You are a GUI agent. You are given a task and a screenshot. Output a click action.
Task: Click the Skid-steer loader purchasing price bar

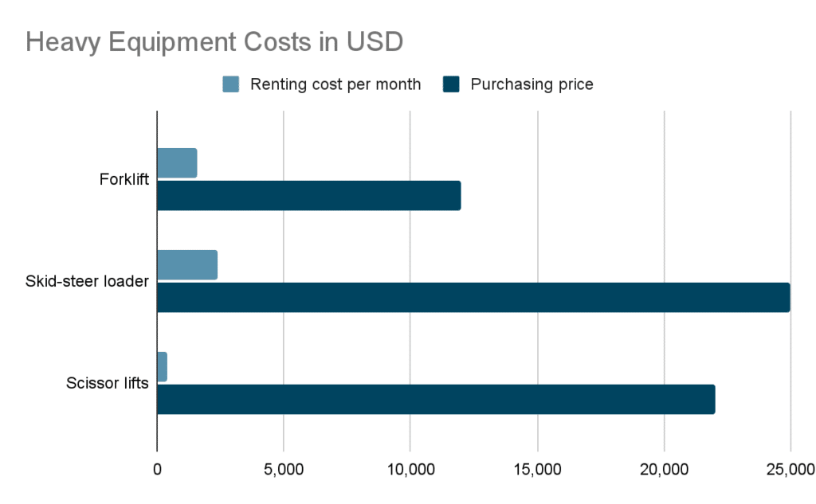pyautogui.click(x=473, y=298)
